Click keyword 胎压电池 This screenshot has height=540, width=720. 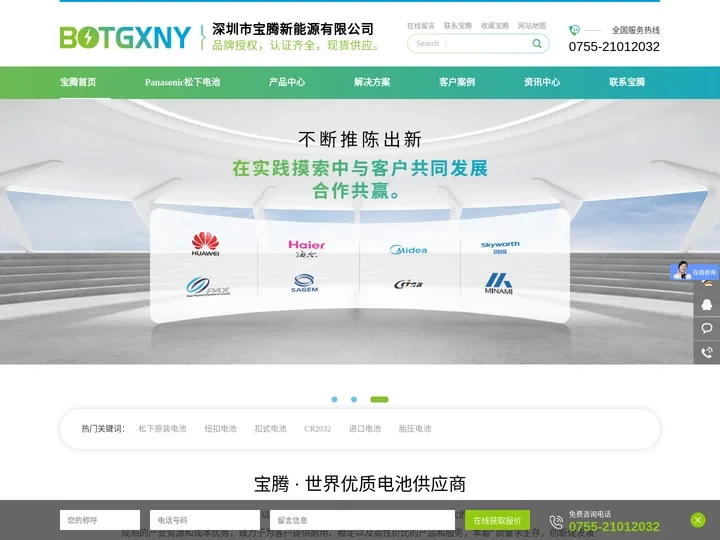[x=415, y=428]
